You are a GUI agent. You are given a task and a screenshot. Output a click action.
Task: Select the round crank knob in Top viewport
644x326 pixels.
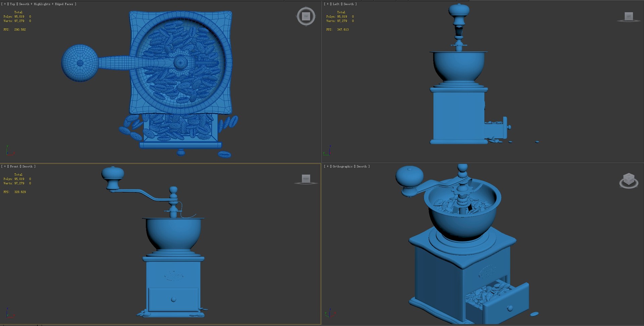[80, 63]
